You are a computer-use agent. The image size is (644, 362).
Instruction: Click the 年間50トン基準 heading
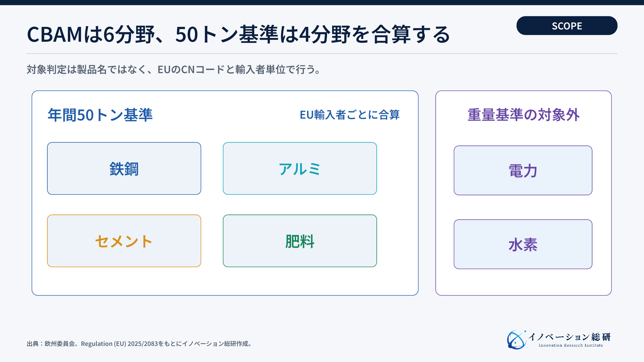pos(100,115)
